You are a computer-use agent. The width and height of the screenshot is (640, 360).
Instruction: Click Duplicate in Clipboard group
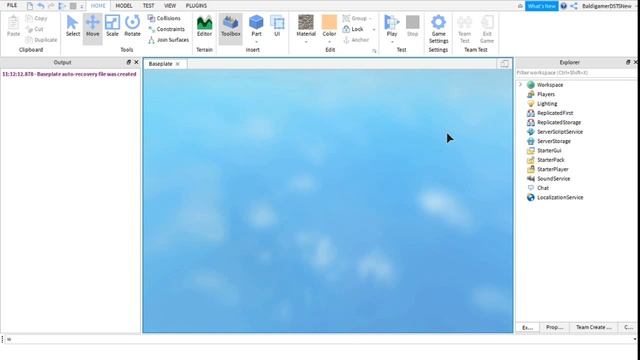pyautogui.click(x=41, y=40)
